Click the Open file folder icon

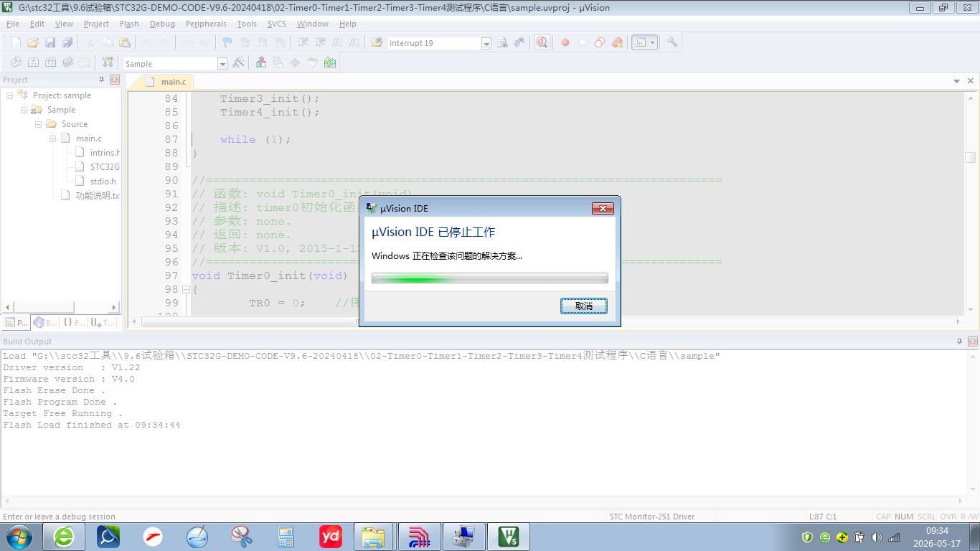click(33, 43)
